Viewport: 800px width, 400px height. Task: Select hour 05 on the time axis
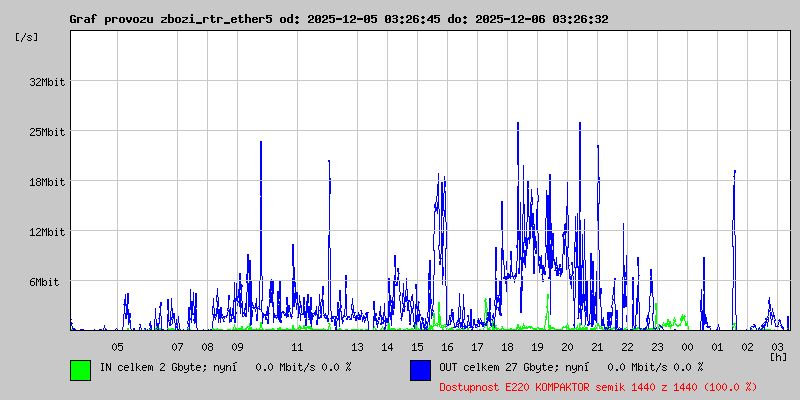(117, 347)
